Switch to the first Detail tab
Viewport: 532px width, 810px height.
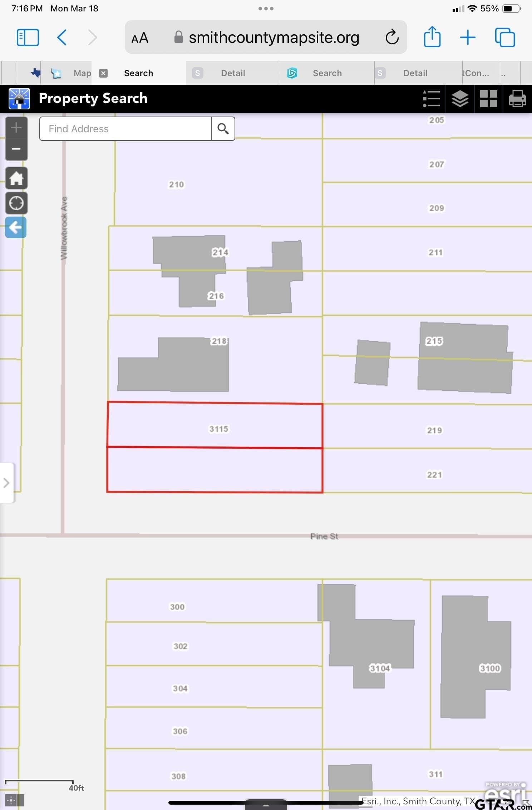[x=233, y=73]
